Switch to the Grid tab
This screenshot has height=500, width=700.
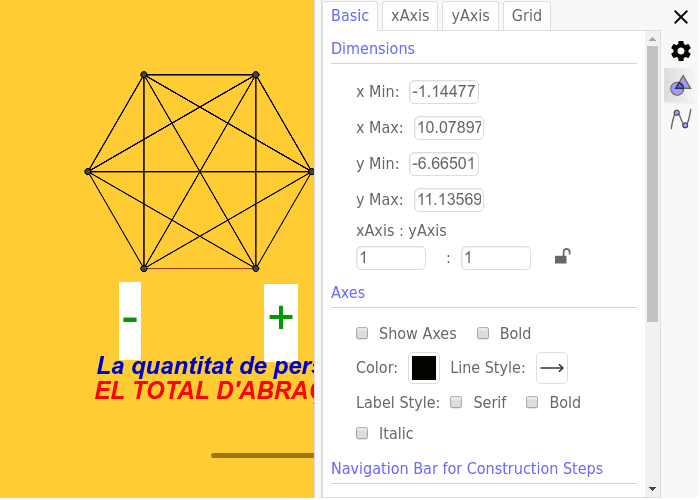tap(527, 16)
